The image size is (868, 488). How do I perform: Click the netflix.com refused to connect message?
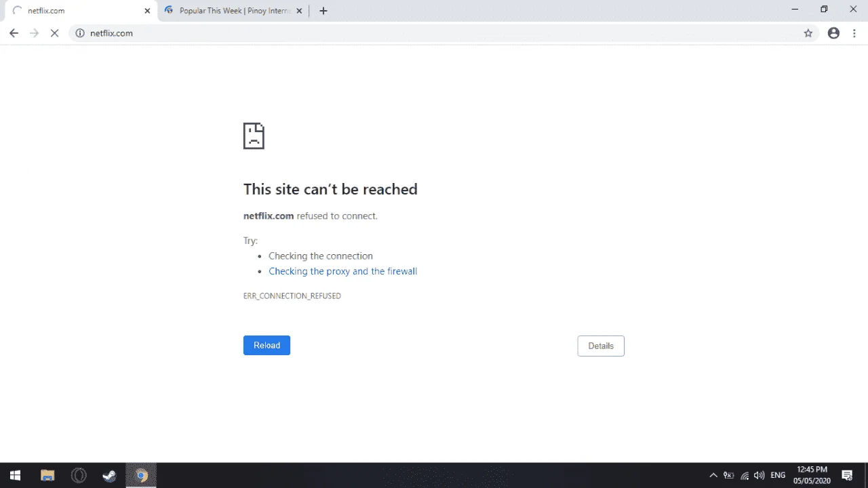click(311, 216)
